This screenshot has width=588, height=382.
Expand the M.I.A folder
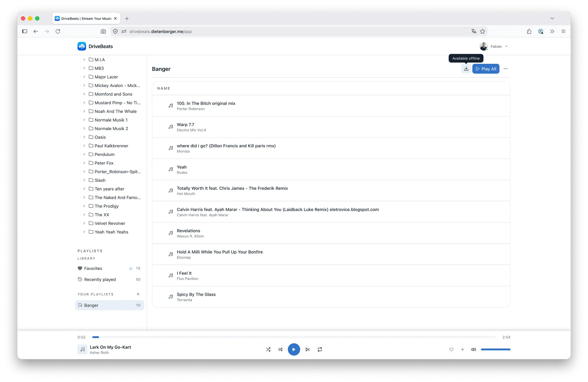point(84,59)
